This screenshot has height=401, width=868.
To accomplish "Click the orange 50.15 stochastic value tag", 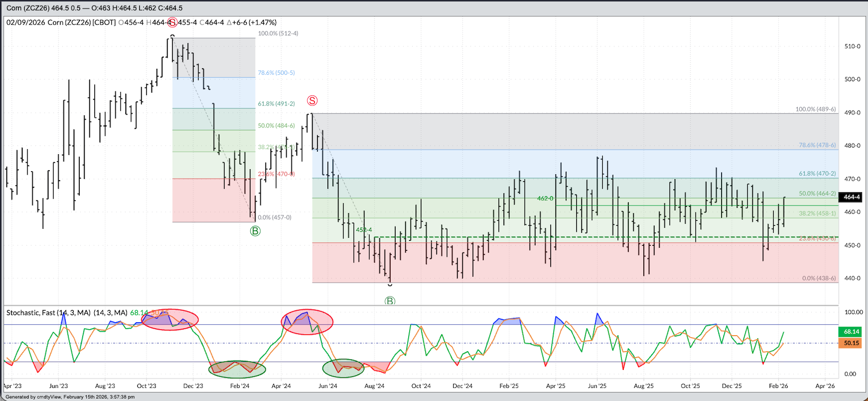I will click(851, 343).
